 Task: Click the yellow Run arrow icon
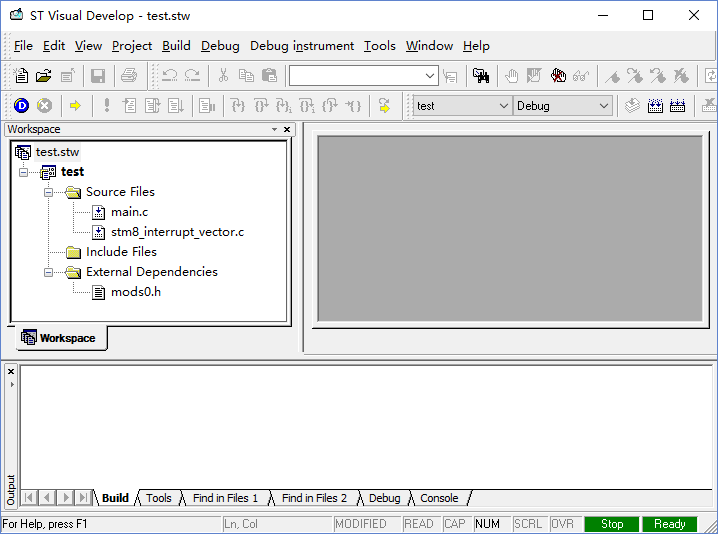coord(75,106)
